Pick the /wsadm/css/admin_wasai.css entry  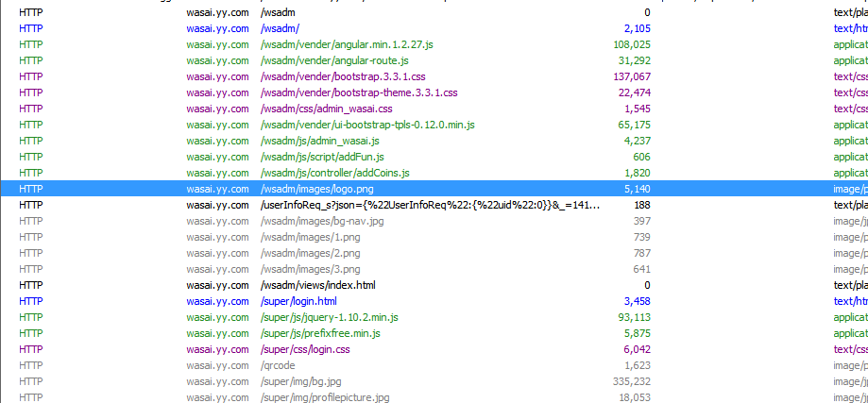tap(434, 109)
